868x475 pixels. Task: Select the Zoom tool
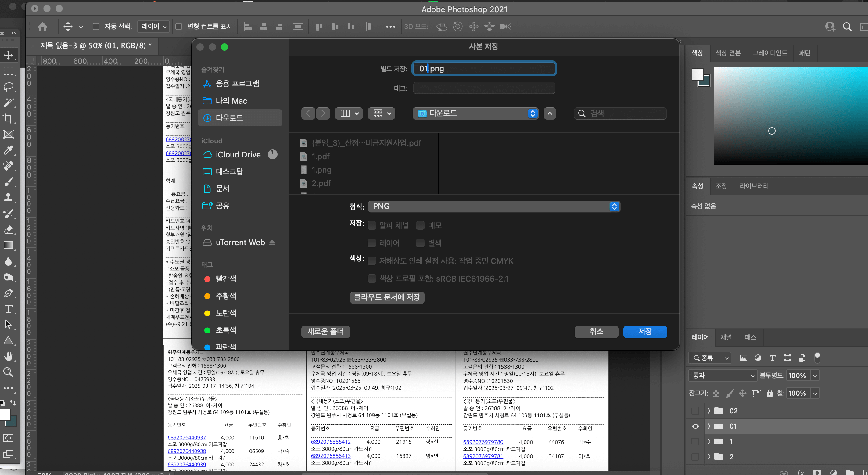(8, 372)
